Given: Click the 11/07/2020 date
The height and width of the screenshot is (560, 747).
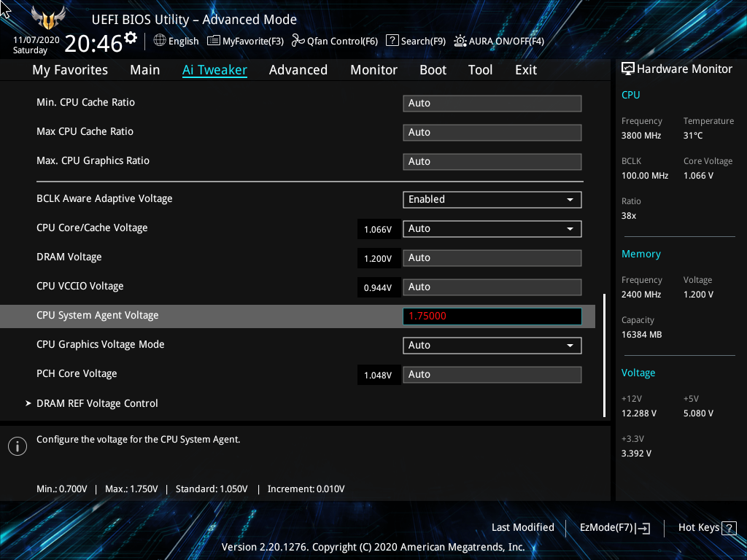Looking at the screenshot, I should 36,40.
